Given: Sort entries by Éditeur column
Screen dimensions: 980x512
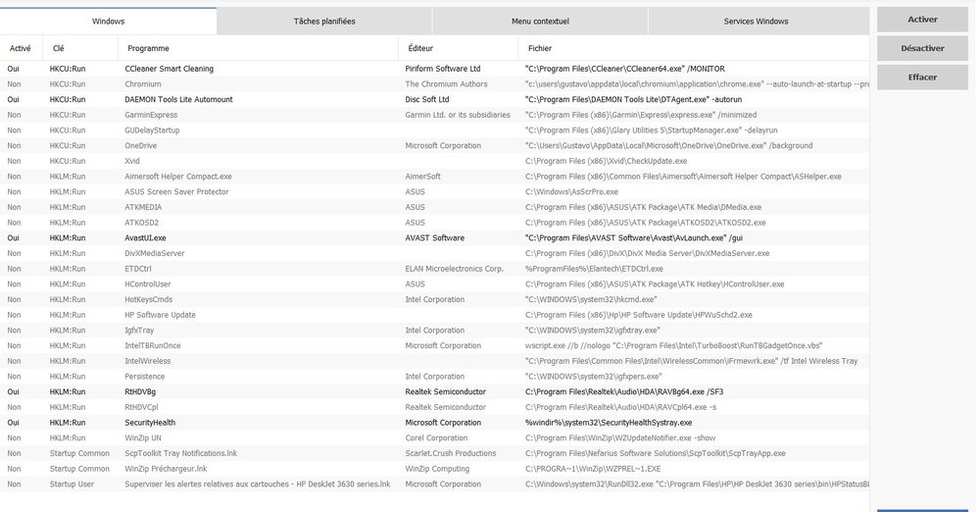Looking at the screenshot, I should (419, 47).
